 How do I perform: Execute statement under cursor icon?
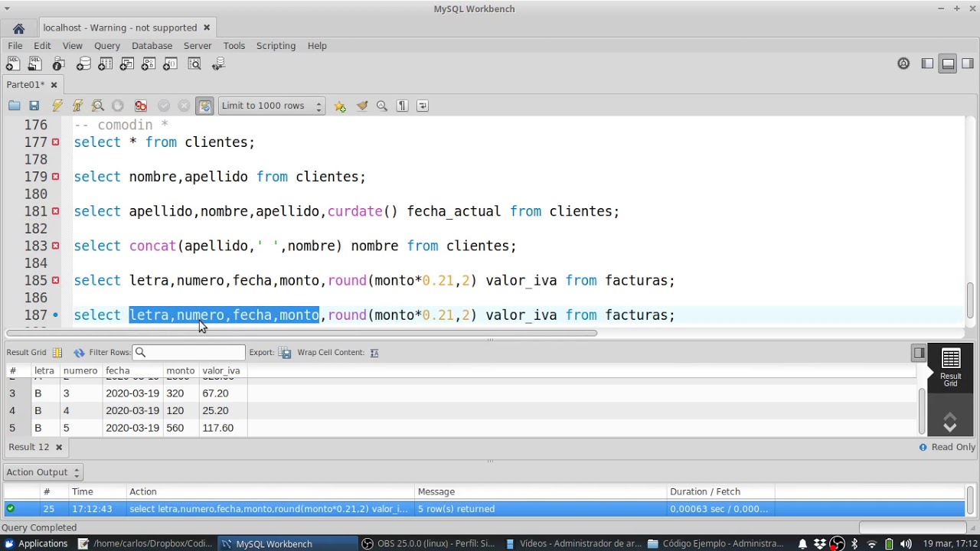[x=77, y=106]
